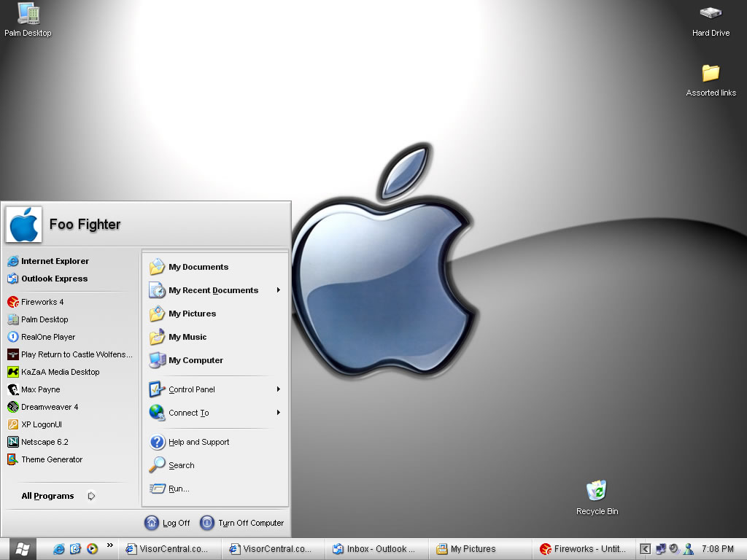Start RealOne Player
Screen dimensions: 747x560
pos(47,337)
